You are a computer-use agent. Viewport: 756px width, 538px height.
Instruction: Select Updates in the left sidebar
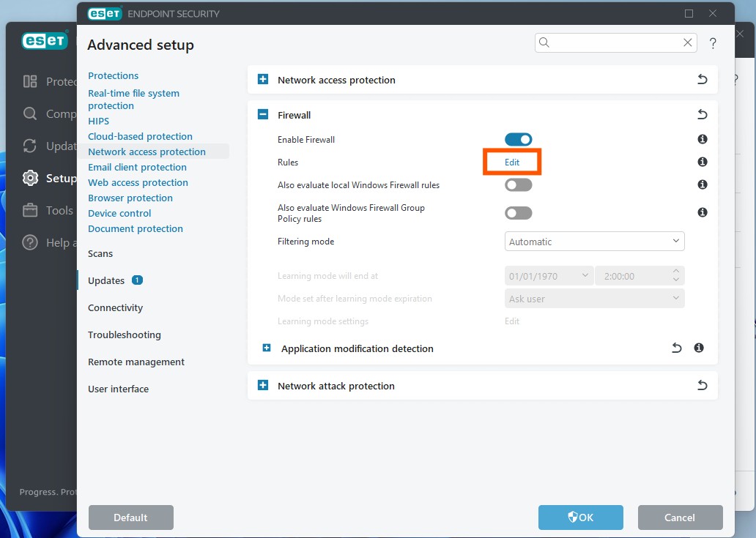[106, 280]
